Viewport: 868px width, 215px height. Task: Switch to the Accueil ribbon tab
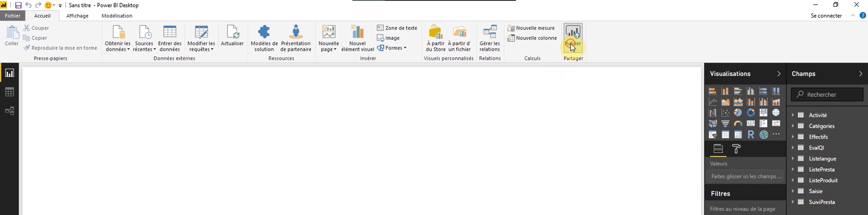[42, 15]
